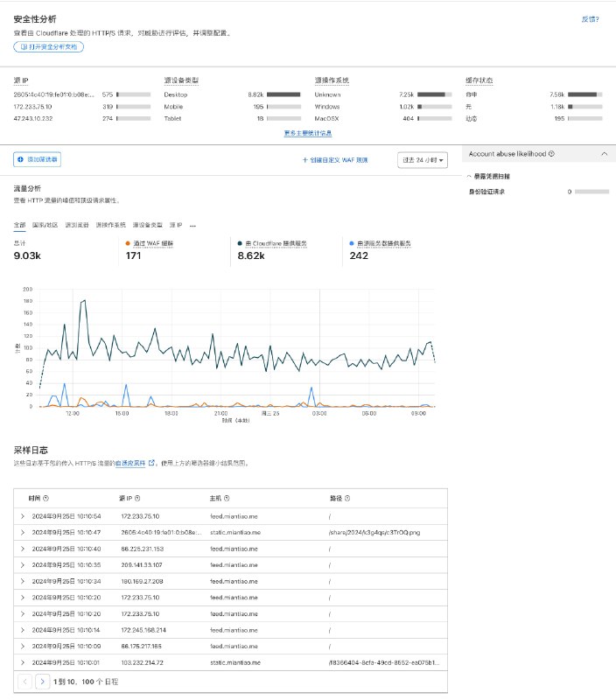Go to next page of sampled logs

point(42,681)
